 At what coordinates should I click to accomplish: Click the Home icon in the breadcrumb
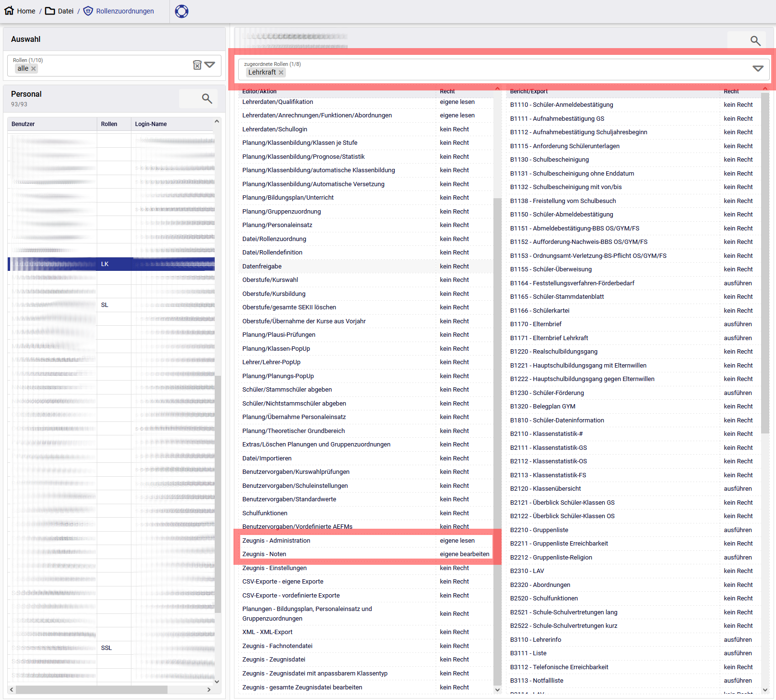[9, 11]
